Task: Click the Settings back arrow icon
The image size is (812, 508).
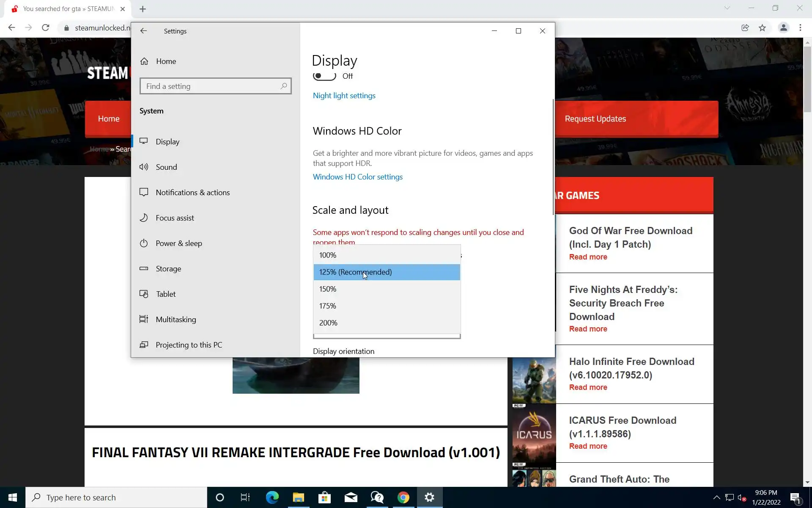Action: coord(143,31)
